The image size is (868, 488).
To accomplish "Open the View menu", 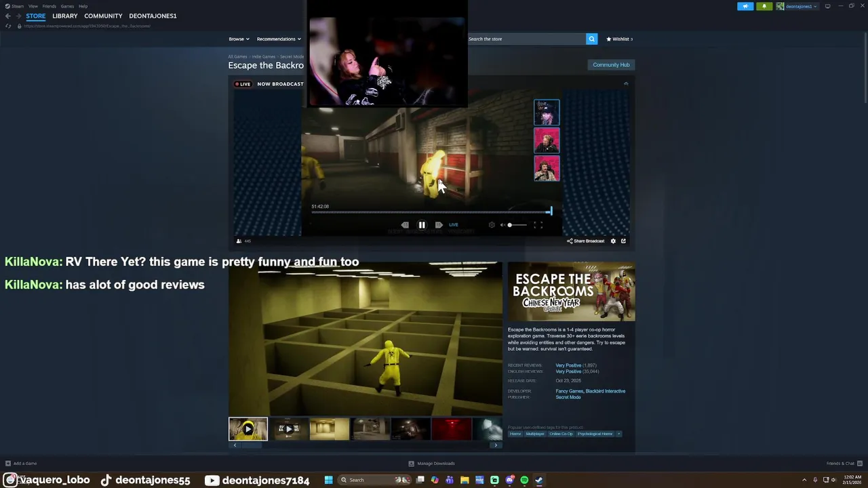I will 33,6.
